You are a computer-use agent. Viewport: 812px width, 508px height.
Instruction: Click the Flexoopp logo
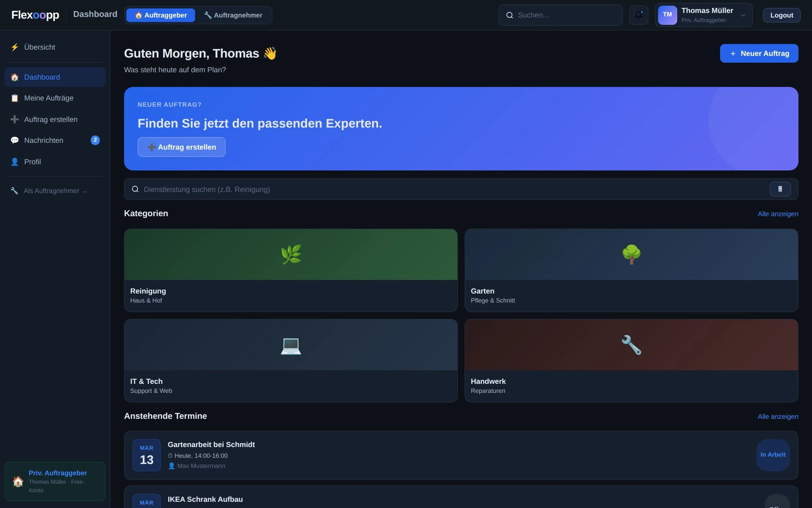(35, 15)
